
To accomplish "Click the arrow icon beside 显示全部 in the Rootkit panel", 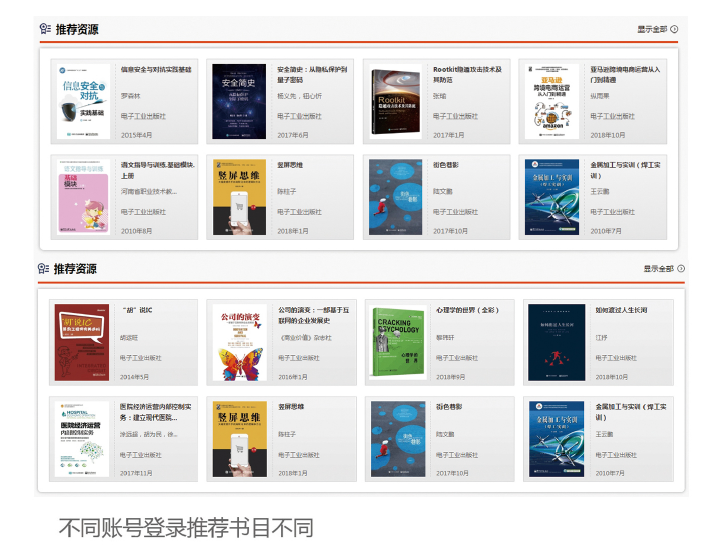I will [x=674, y=29].
